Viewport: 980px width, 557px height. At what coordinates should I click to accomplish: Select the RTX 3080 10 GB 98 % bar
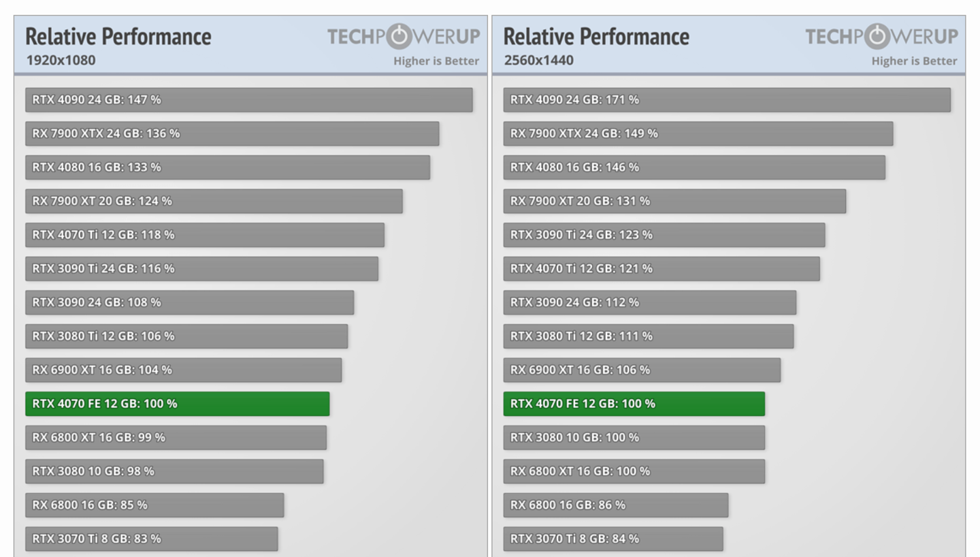pyautogui.click(x=174, y=471)
